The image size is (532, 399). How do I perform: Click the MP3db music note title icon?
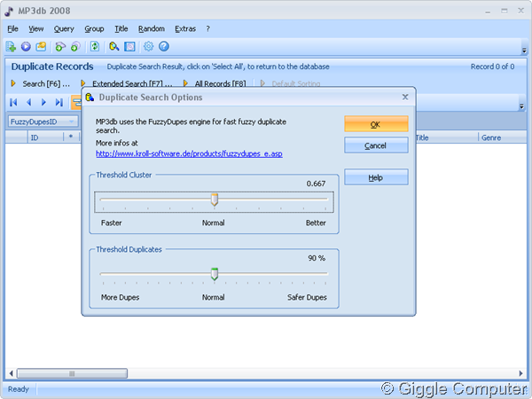point(9,11)
